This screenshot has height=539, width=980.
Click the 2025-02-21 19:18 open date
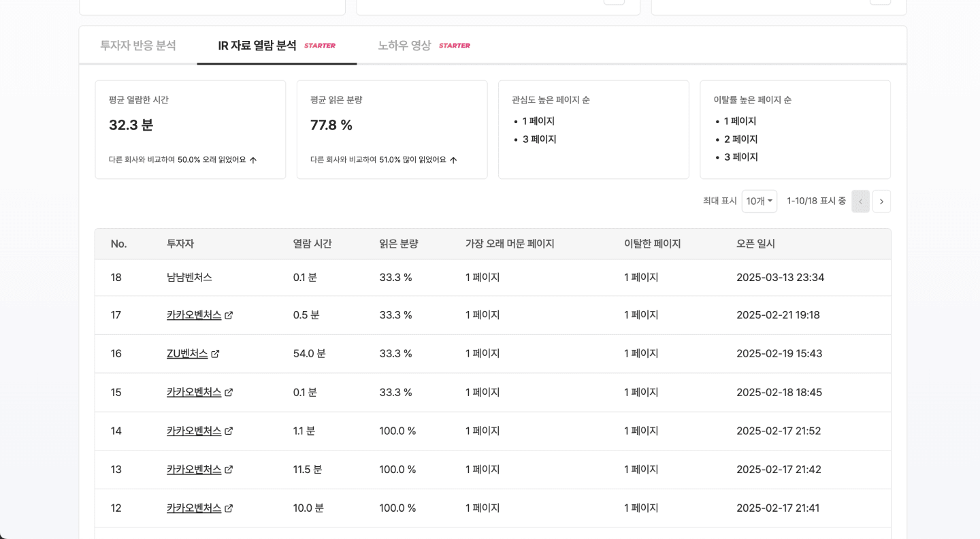(x=778, y=315)
